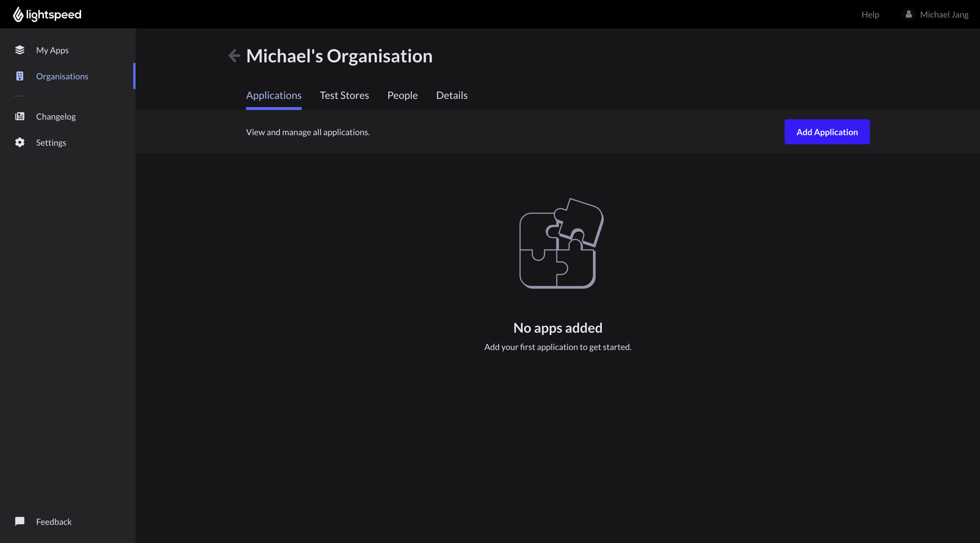Switch to the Test Stores tab

coord(345,95)
